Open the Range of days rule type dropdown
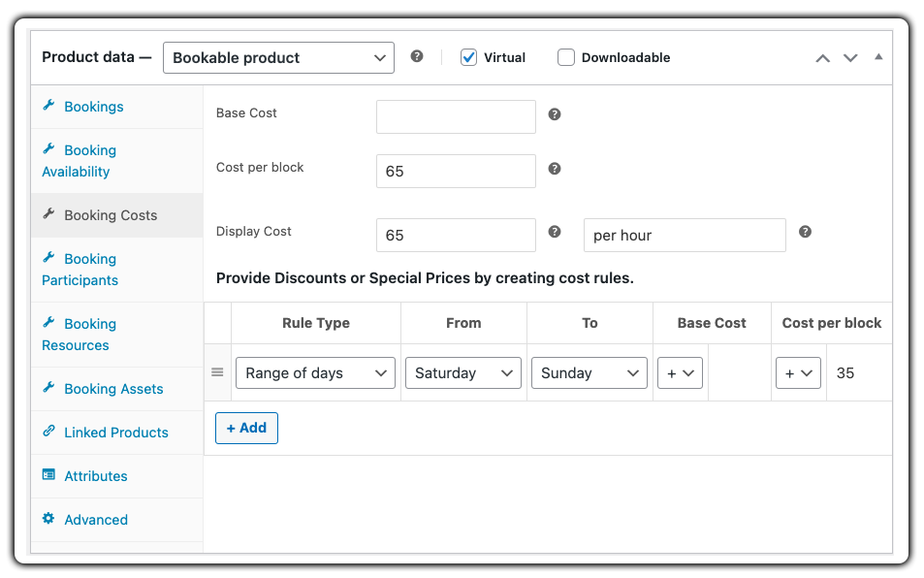Image resolution: width=924 pixels, height=578 pixels. [315, 373]
